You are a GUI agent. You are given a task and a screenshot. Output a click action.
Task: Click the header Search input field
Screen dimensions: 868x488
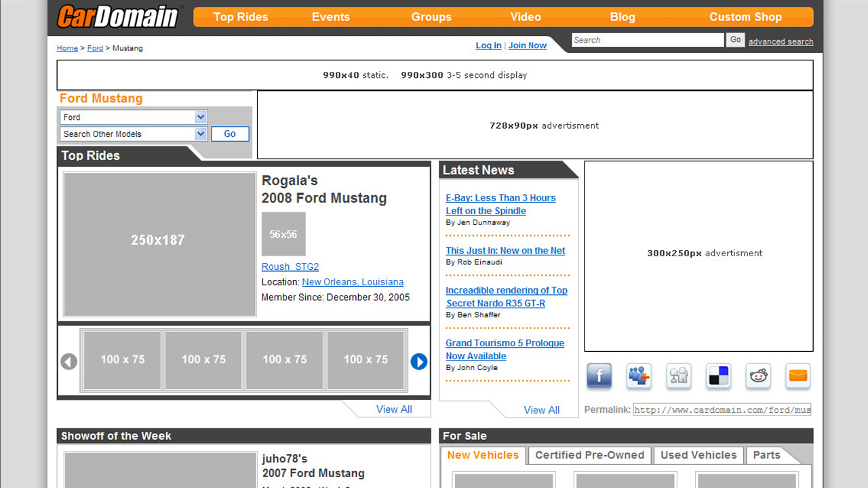pyautogui.click(x=648, y=40)
